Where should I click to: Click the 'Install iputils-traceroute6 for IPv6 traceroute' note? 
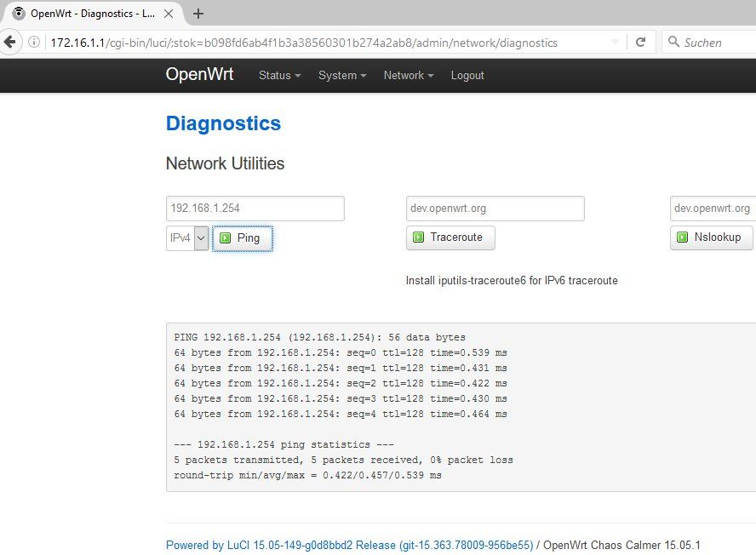512,281
